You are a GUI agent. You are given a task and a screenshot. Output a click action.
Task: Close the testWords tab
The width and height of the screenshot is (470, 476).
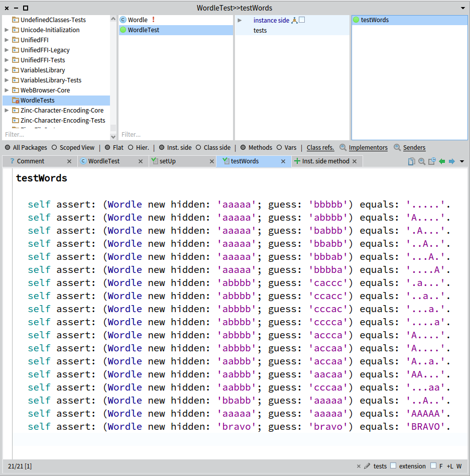coord(283,161)
